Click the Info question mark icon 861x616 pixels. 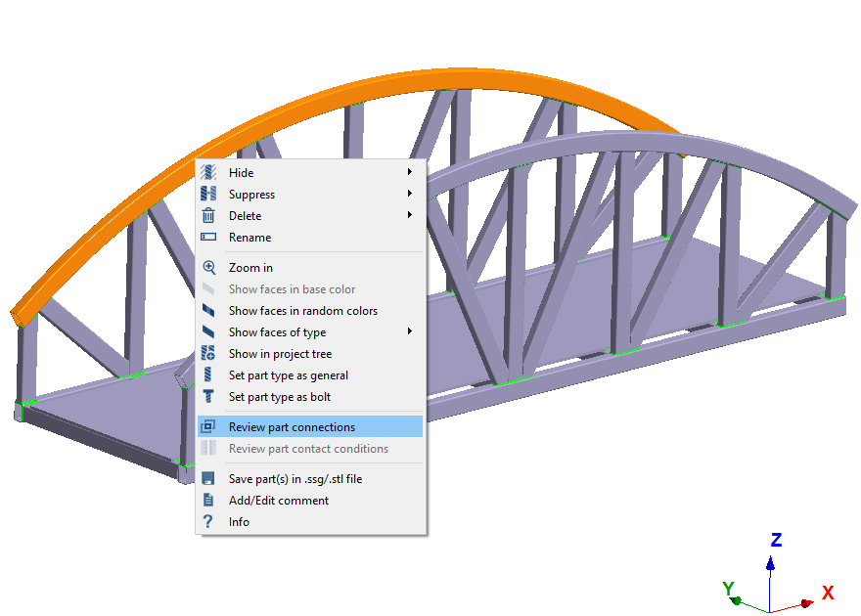click(207, 522)
